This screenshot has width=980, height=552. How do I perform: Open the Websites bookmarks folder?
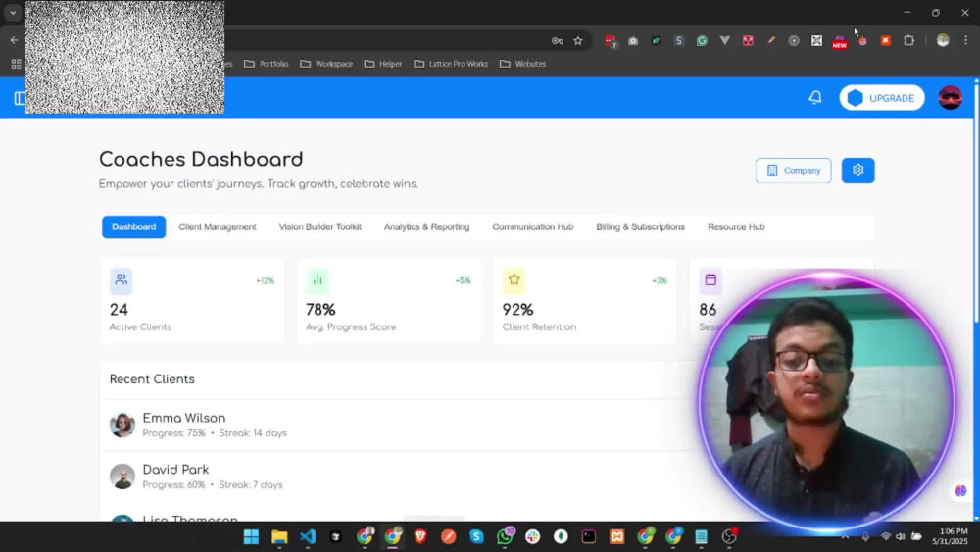click(522, 64)
